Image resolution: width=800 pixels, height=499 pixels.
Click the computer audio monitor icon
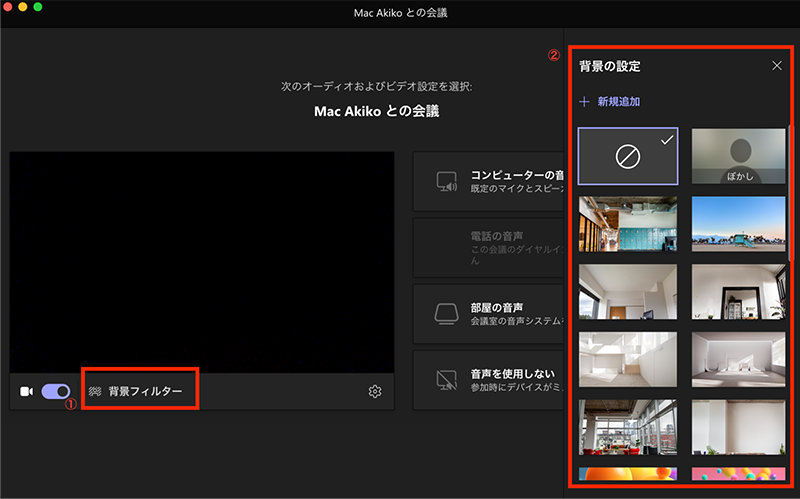coord(446,182)
